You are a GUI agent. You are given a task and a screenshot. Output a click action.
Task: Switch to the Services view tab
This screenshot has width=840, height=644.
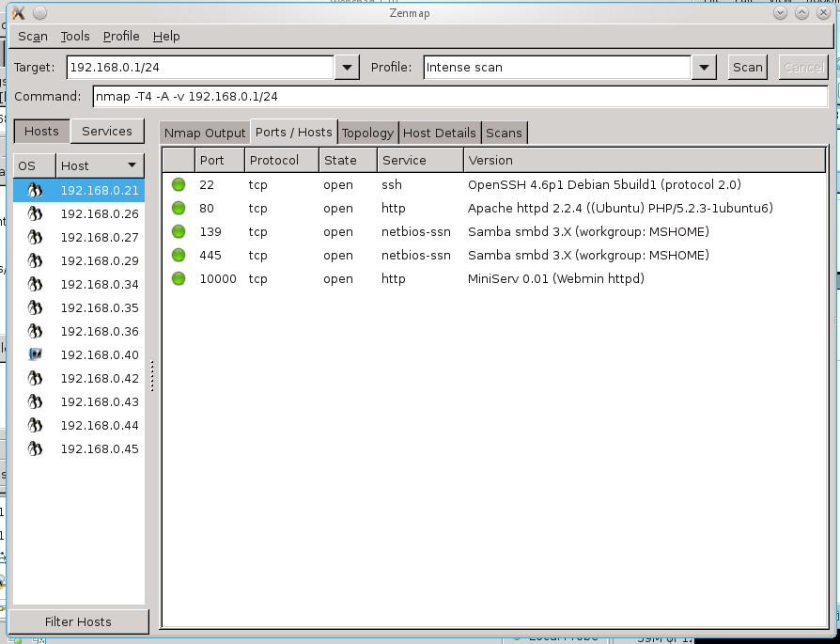coord(106,131)
